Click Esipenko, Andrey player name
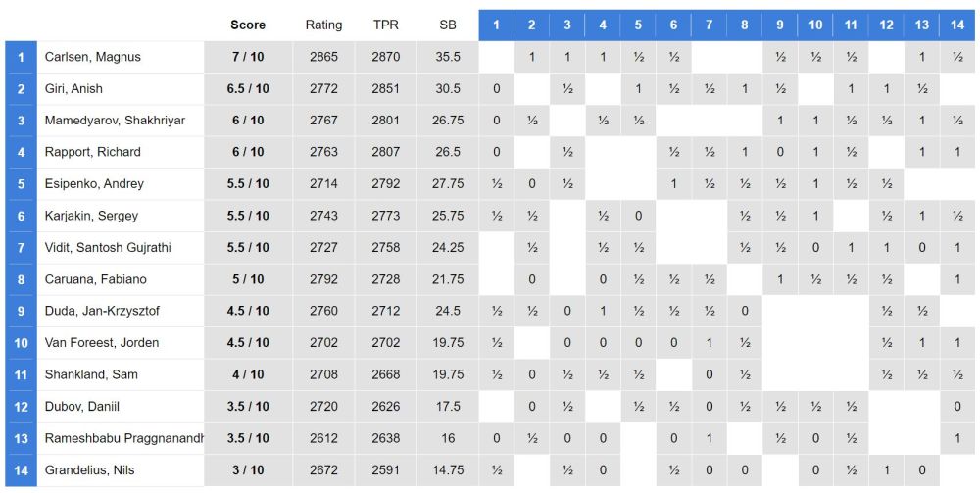Viewport: 980px width, 493px height. click(94, 183)
